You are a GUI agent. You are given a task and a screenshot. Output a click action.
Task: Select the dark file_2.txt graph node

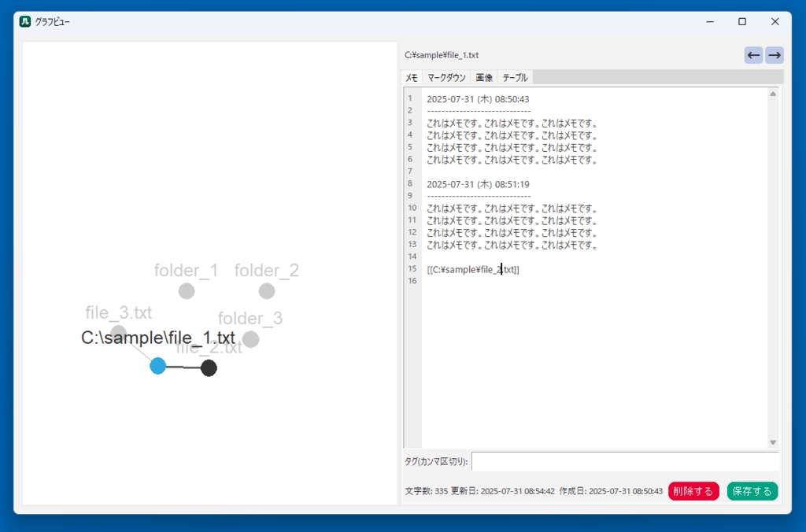coord(209,368)
